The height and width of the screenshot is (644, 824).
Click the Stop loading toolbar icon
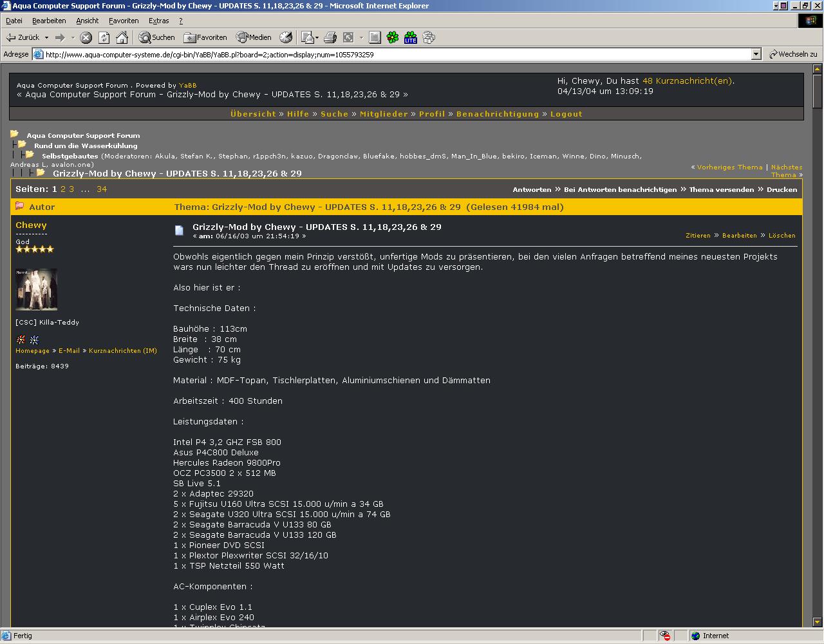coord(86,37)
